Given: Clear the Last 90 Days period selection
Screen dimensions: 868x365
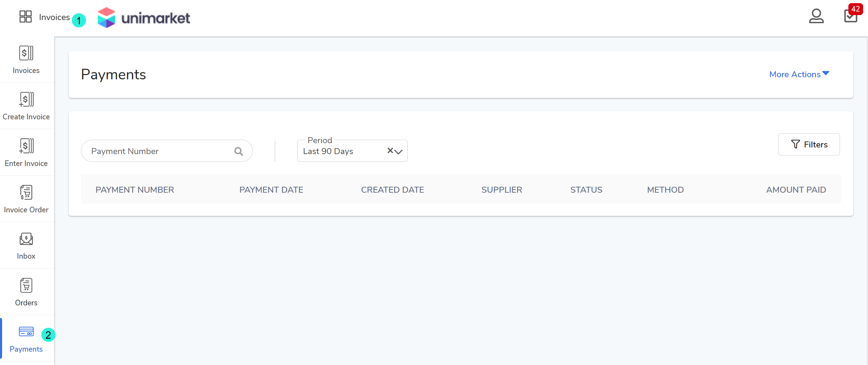Looking at the screenshot, I should [390, 151].
